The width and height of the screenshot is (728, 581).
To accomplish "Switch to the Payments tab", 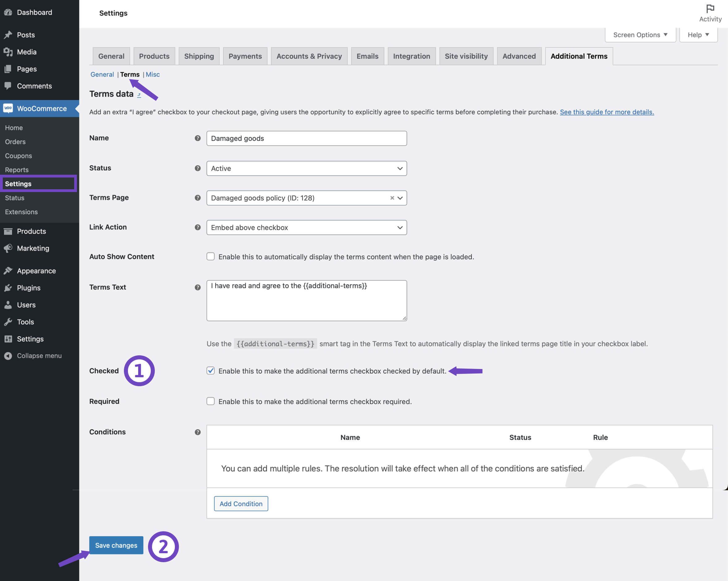I will coord(245,56).
